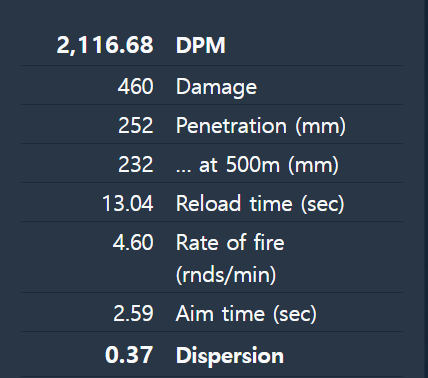The height and width of the screenshot is (378, 428).
Task: Click the "... at 500m (mm)" label
Action: [257, 165]
